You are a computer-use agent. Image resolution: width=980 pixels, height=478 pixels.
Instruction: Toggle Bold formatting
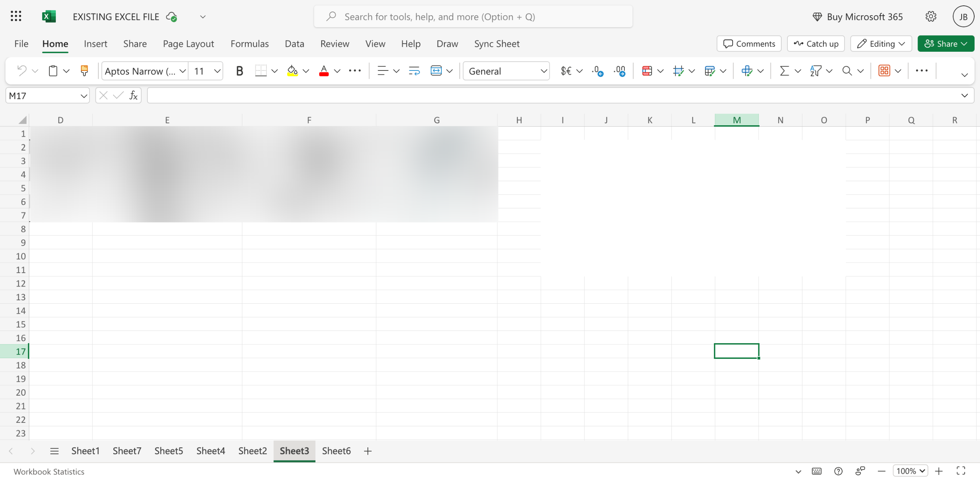pos(239,71)
